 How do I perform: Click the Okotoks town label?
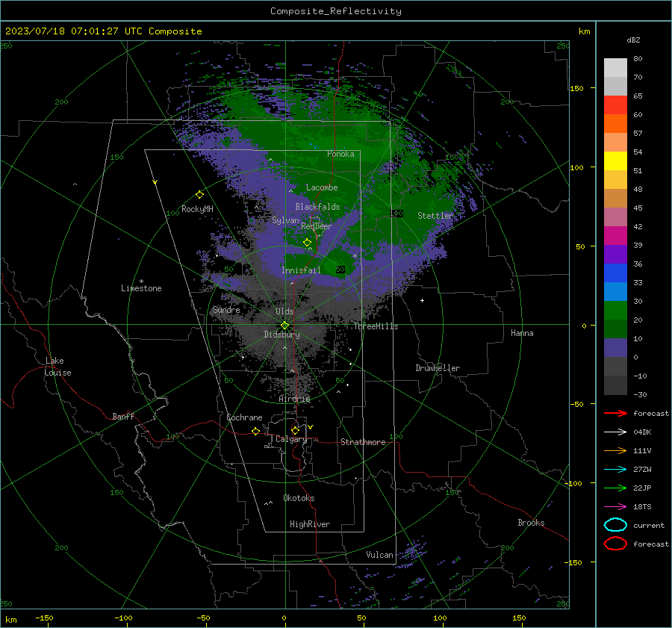click(x=299, y=498)
